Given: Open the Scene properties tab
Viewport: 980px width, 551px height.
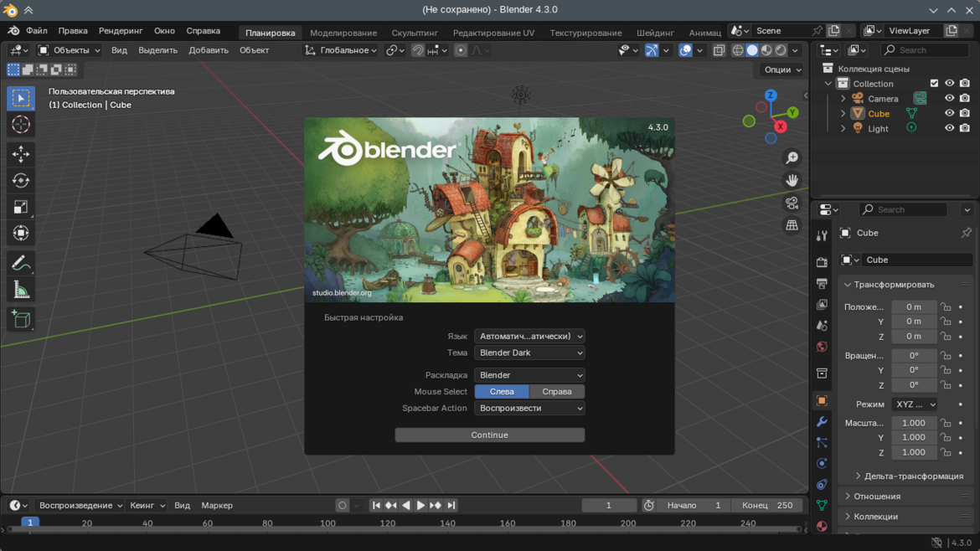Looking at the screenshot, I should (x=822, y=326).
